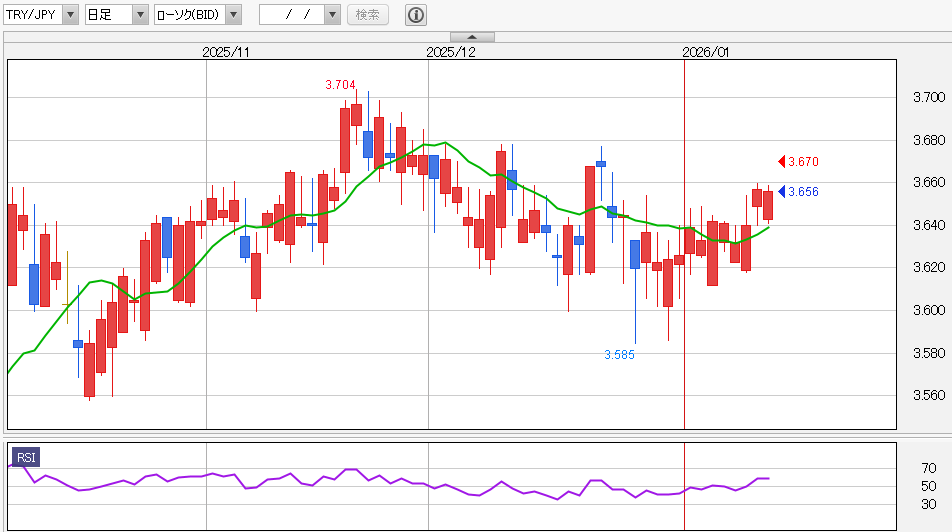Click the RSI 30 level label

click(x=929, y=504)
